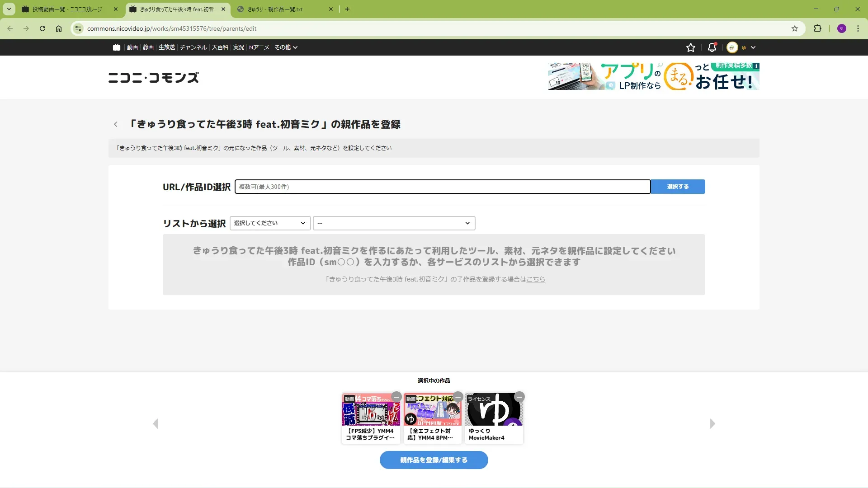868x488 pixels.
Task: Switch to the 投稿動画一覧 ニコニコガレージ tab
Action: point(68,9)
